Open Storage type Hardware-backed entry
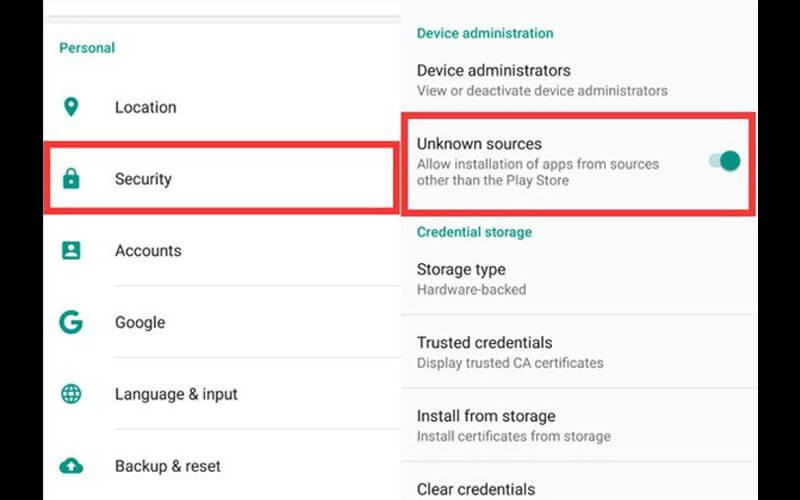The image size is (800, 500). point(579,279)
